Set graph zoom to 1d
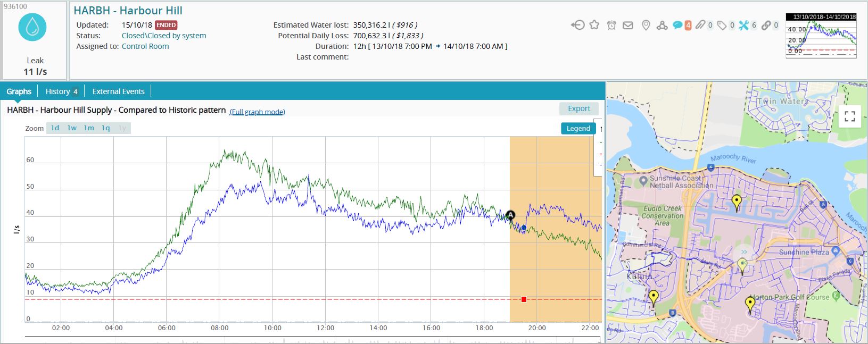 (55, 128)
